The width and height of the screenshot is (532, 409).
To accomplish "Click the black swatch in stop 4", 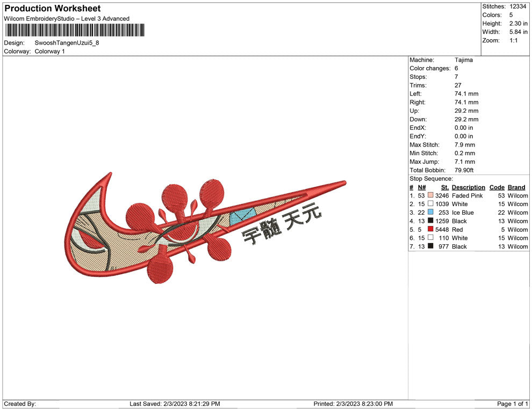I will 430,221.
